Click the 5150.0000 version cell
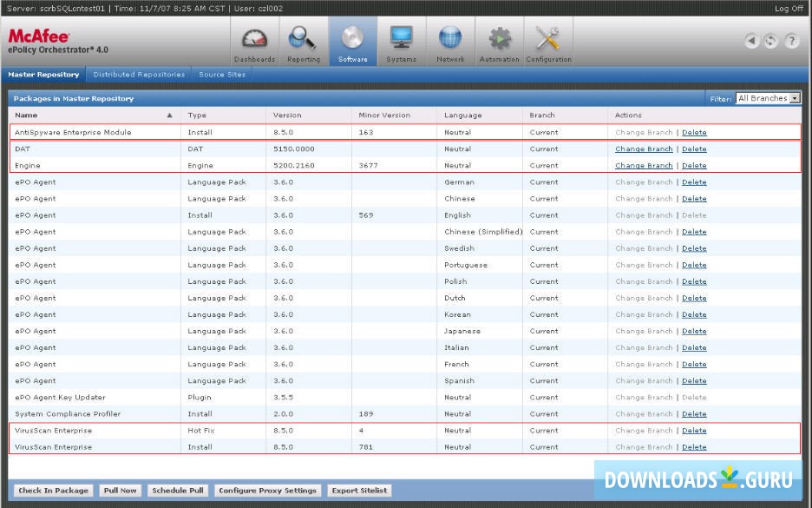Image resolution: width=812 pixels, height=508 pixels. click(293, 148)
